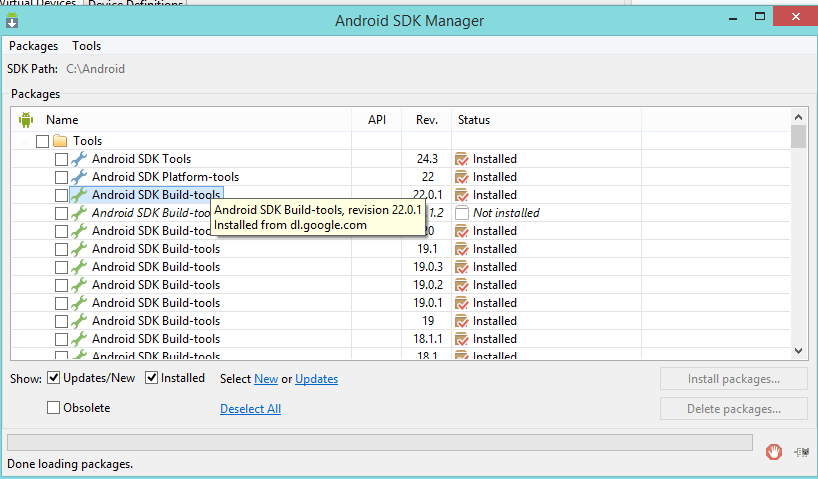Sort packages by the Name column header
818x479 pixels.
(x=62, y=120)
